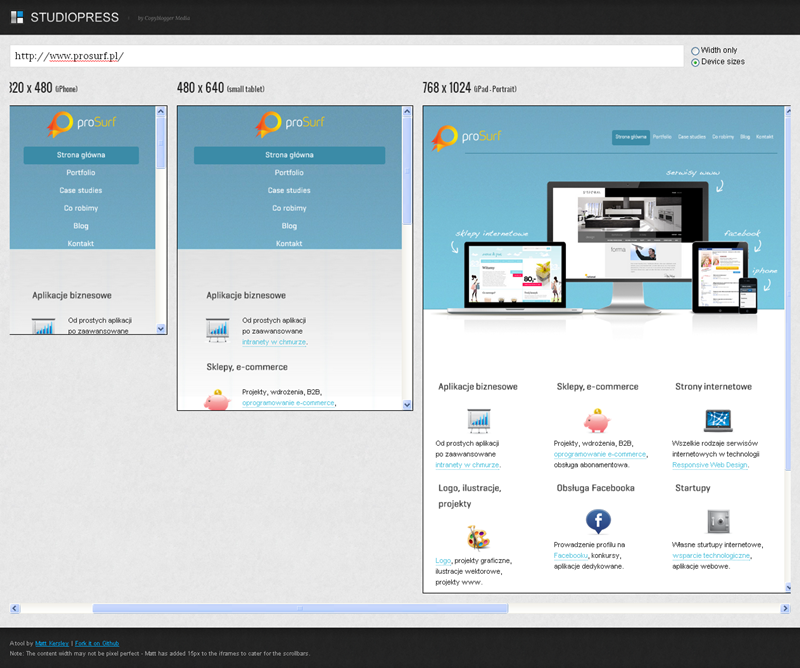
Task: Click the StudioPress logo icon
Action: tap(16, 17)
